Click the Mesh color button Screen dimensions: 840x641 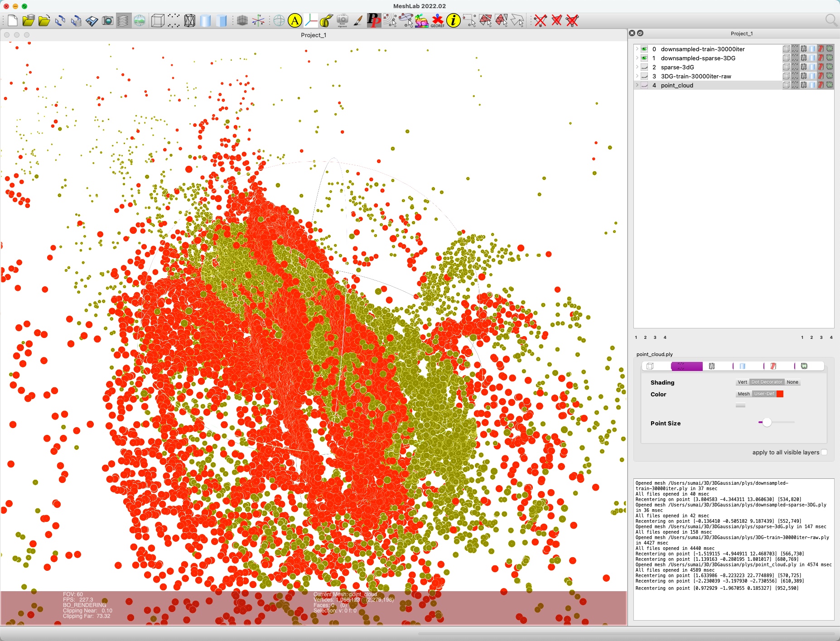743,394
